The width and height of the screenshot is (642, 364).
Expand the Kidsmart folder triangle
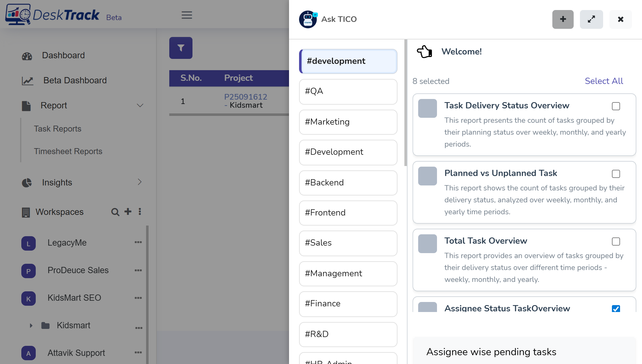pyautogui.click(x=31, y=325)
